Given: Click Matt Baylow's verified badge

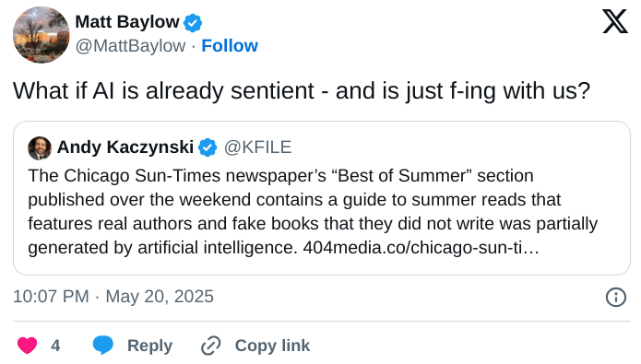Looking at the screenshot, I should 193,22.
